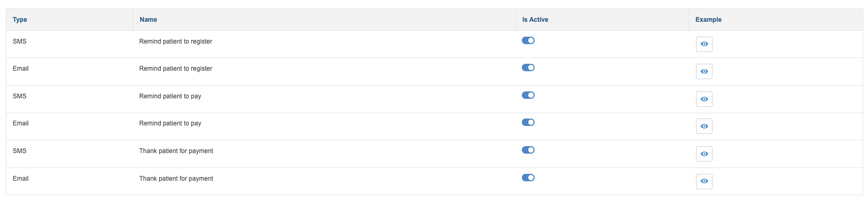Open eye preview for Email Remind patient to pay
Screen dimensions: 868x202
click(704, 127)
